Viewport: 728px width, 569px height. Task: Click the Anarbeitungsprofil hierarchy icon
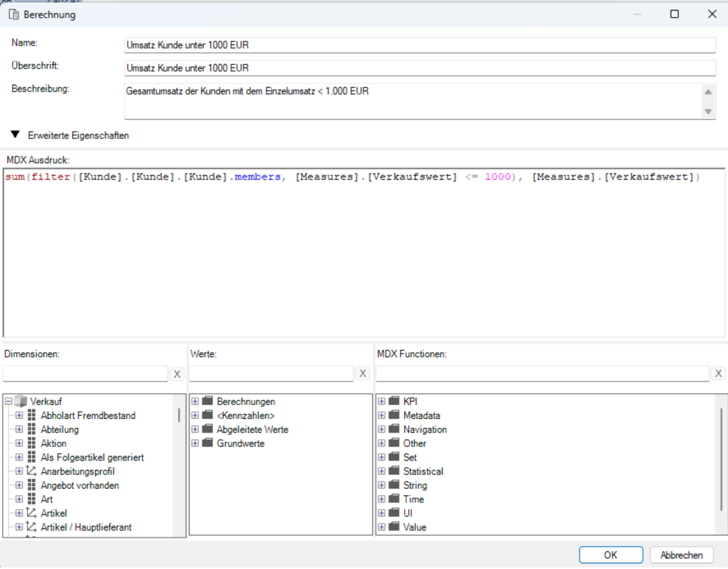click(x=31, y=471)
